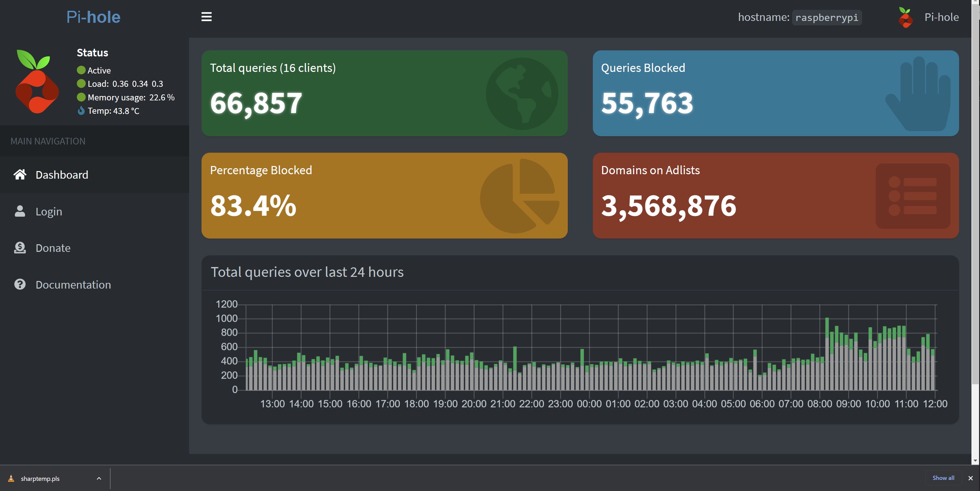The width and height of the screenshot is (980, 491).
Task: Click the small Pi-hole logo in top right
Action: pyautogui.click(x=906, y=17)
